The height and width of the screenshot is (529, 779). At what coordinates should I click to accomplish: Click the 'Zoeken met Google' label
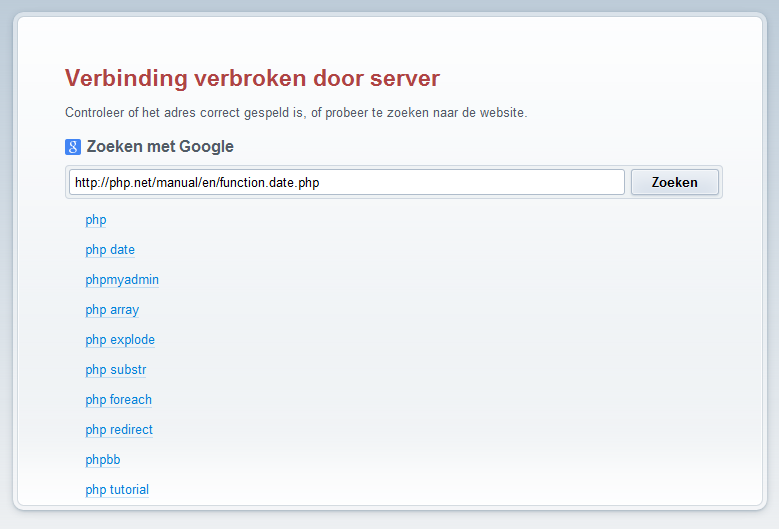[160, 147]
